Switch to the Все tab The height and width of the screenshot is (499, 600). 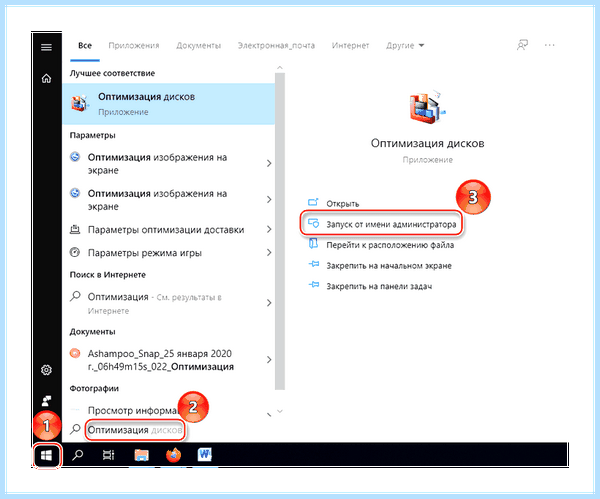[x=85, y=46]
